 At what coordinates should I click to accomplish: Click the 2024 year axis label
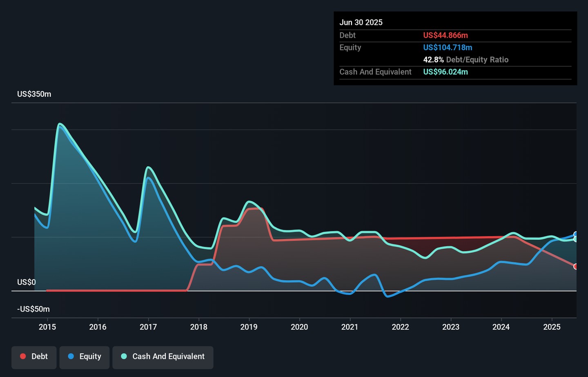(501, 327)
